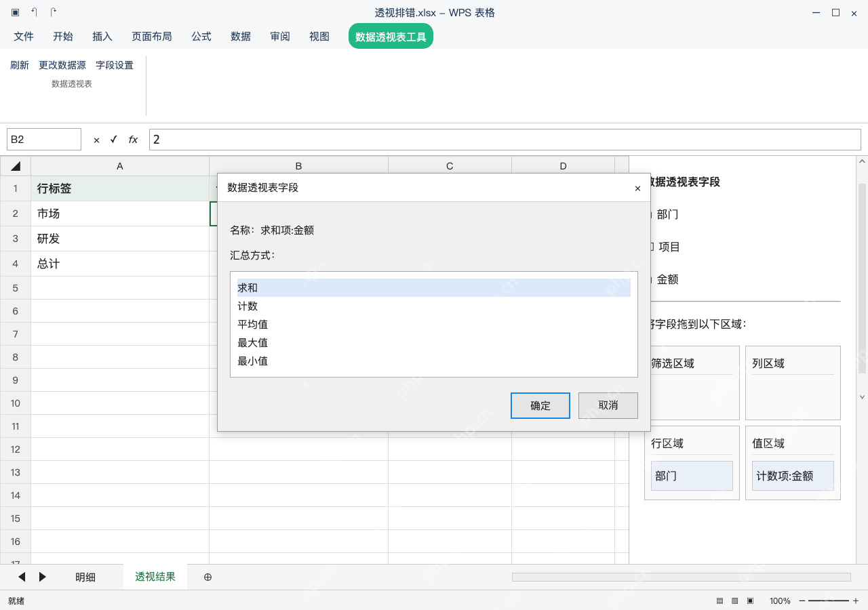Screen dimensions: 868x610
Task: Close the 数据透视表字段 dialog
Action: click(637, 188)
